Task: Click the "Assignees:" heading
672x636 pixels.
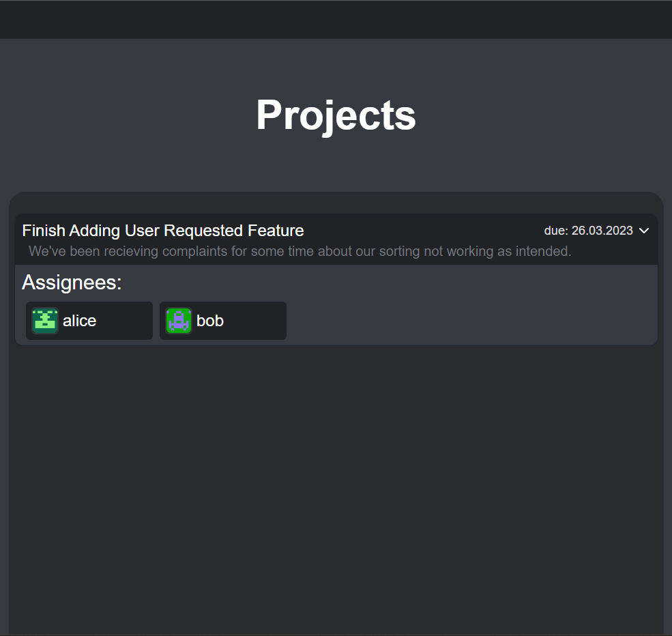Action: [72, 283]
